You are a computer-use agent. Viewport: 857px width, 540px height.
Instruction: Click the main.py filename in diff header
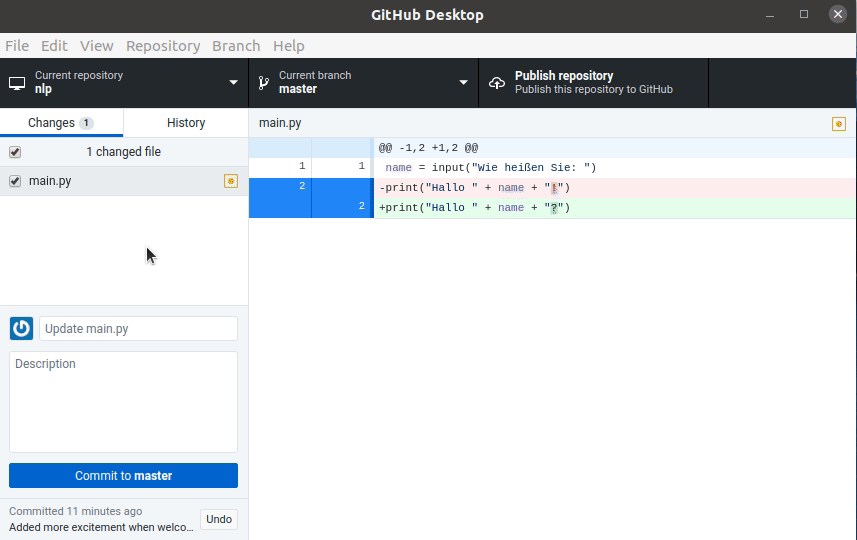click(280, 123)
